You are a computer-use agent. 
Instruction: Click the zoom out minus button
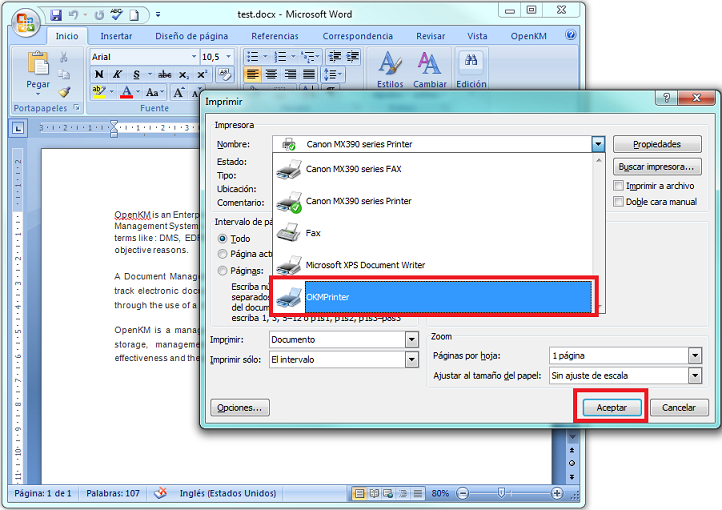coord(462,493)
